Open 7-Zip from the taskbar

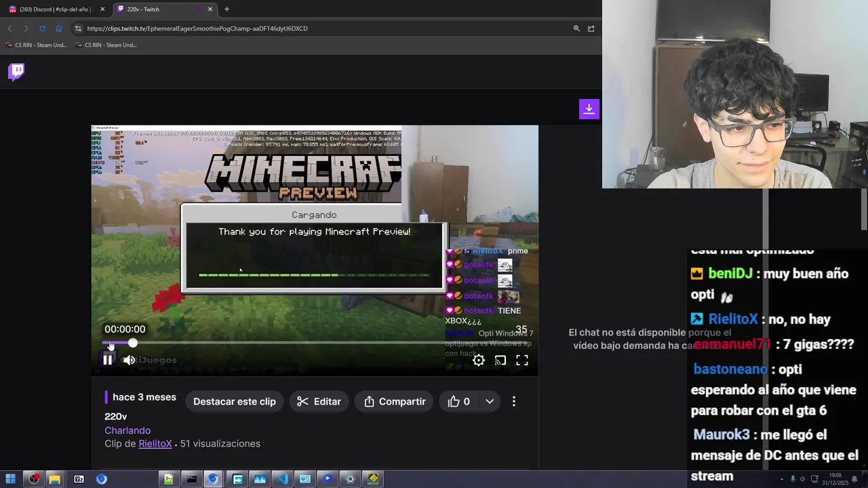point(79,479)
